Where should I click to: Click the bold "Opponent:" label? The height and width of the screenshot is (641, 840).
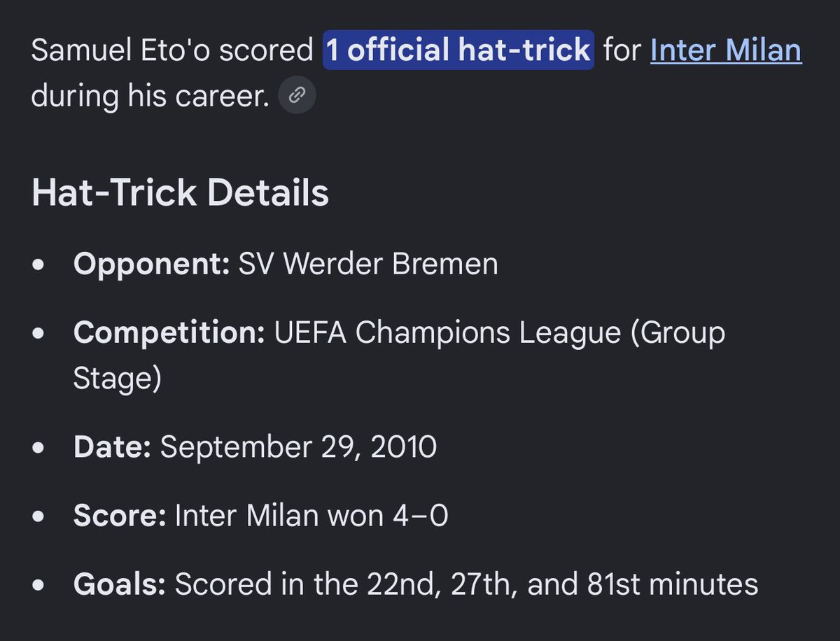(x=152, y=265)
